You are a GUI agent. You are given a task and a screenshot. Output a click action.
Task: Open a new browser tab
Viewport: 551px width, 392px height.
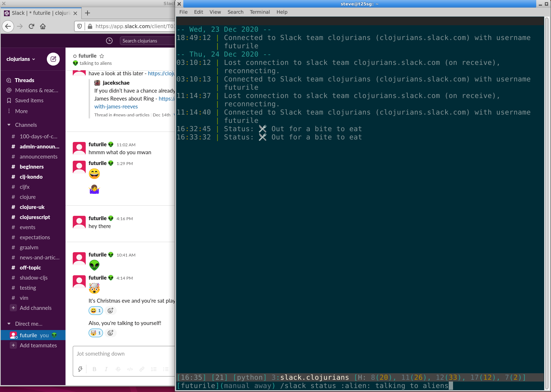coord(88,13)
